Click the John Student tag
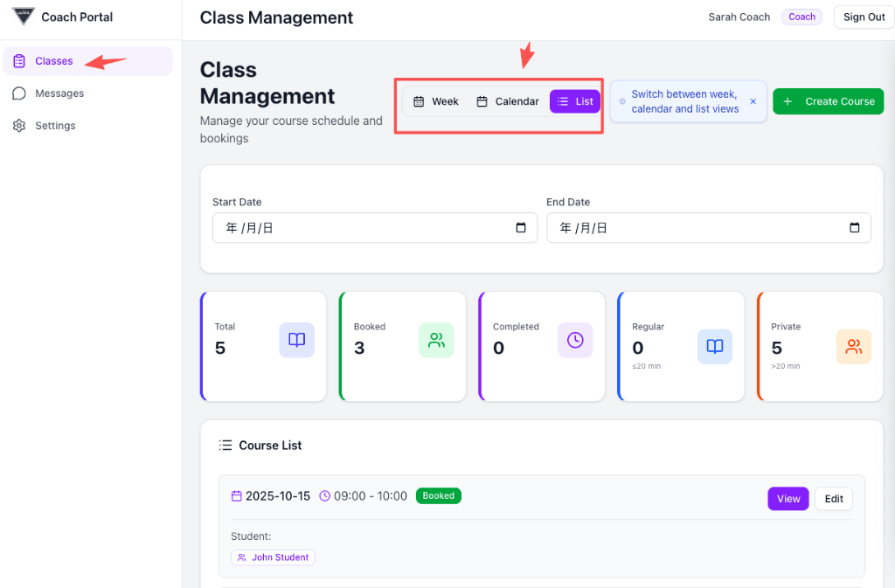This screenshot has height=588, width=895. pyautogui.click(x=273, y=557)
